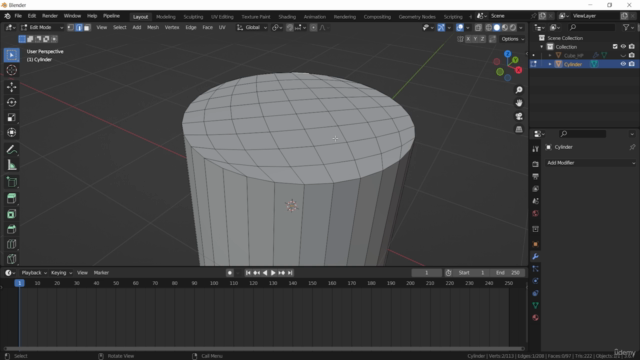Choose the Measure tool
Image resolution: width=640 pixels, height=360 pixels.
click(11, 165)
